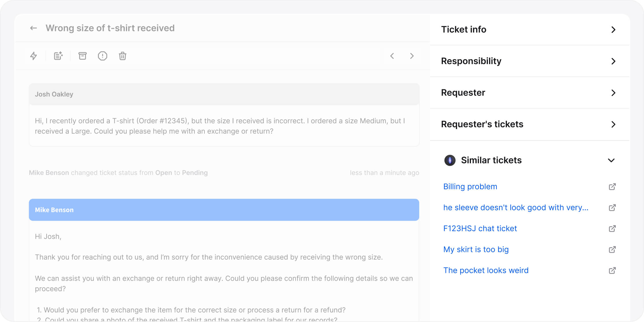Open 'Billing problem' in new window

(612, 186)
